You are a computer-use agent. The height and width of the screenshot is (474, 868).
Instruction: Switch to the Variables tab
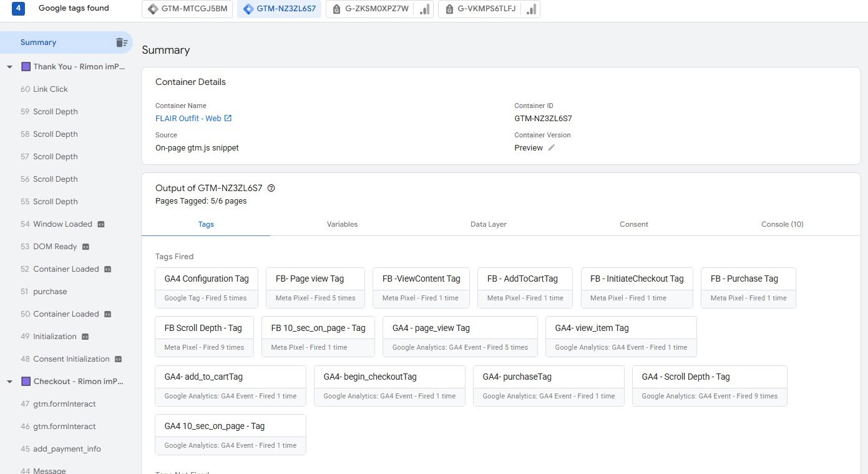342,224
